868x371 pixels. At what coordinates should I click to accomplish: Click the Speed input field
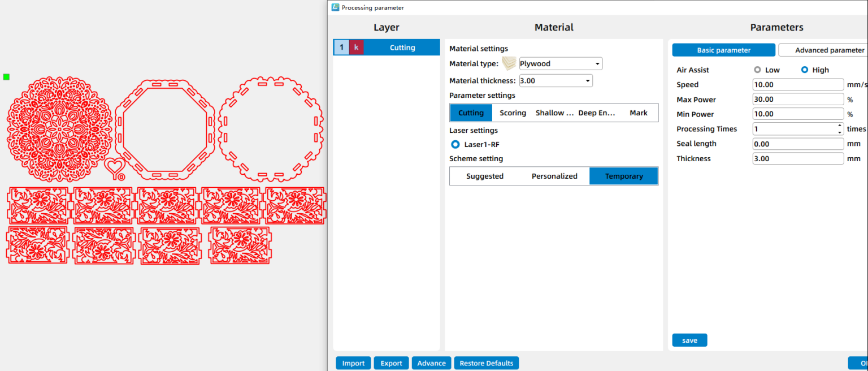click(x=797, y=84)
